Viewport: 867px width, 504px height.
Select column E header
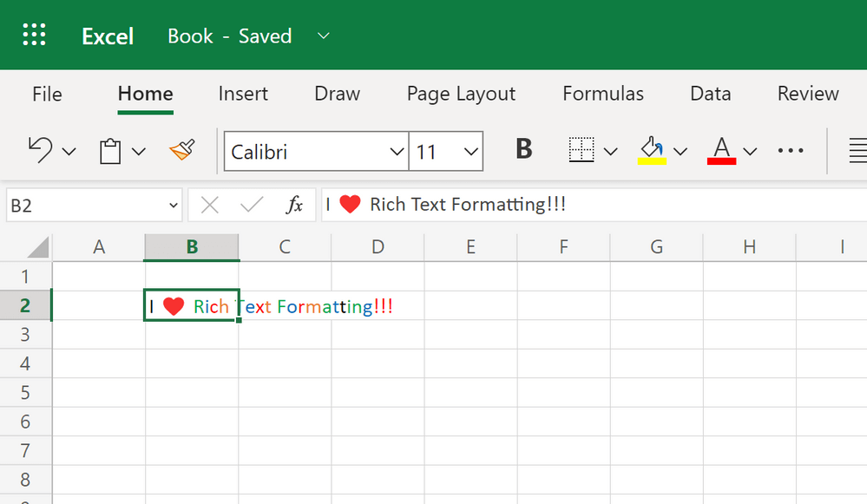pyautogui.click(x=470, y=246)
